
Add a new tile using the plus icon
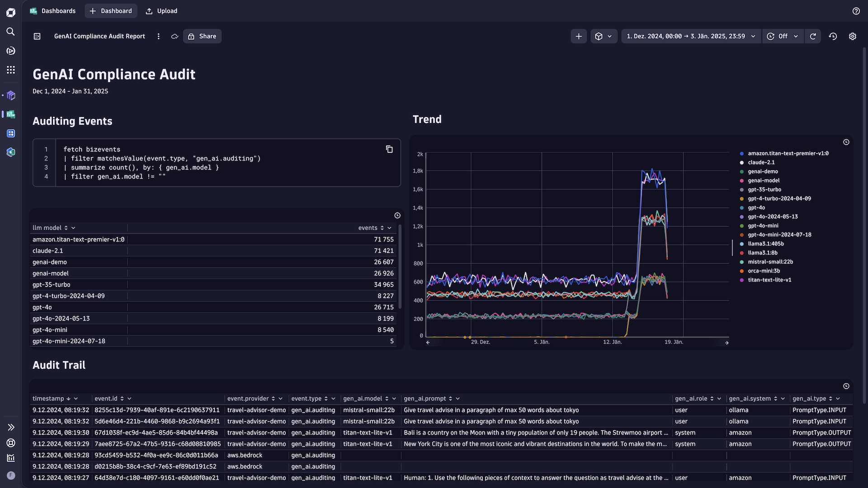click(579, 36)
